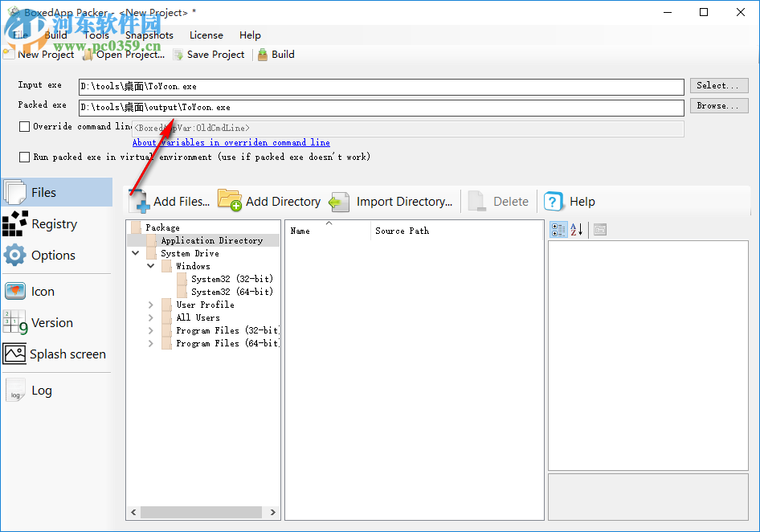
Task: Click the Build toolbar button
Action: pyautogui.click(x=276, y=55)
